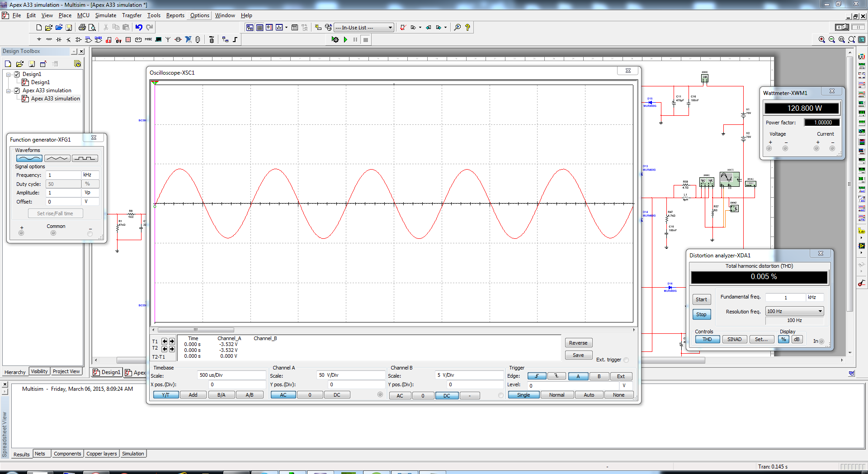This screenshot has width=868, height=474.
Task: Click Timebase scale 500 us/Div field
Action: pos(231,375)
